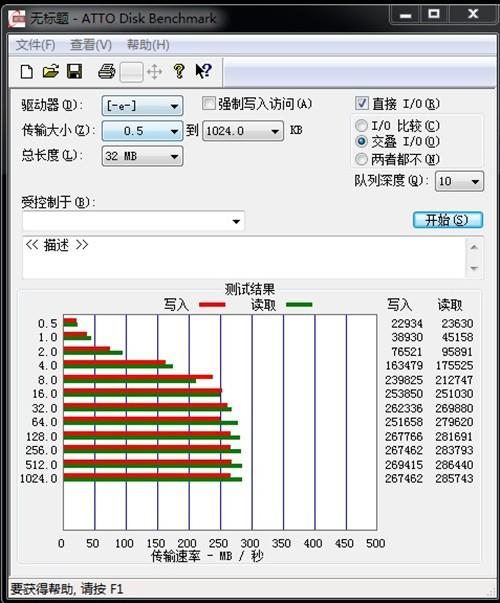500x603 pixels.
Task: Select the I/O 比较 radio option
Action: pos(361,125)
